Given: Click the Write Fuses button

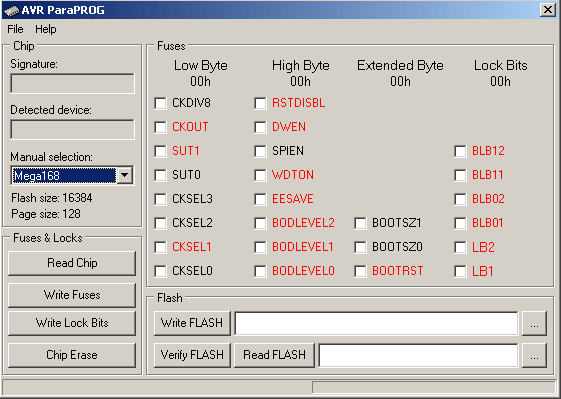Looking at the screenshot, I should click(x=72, y=295).
